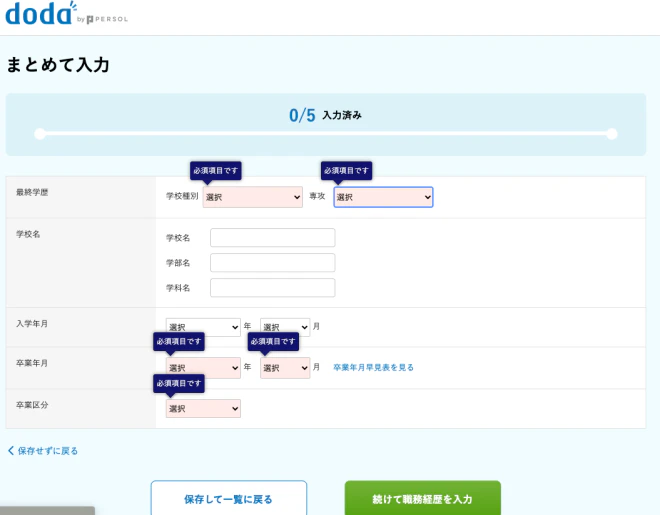Open the 専攻 dropdown
This screenshot has width=660, height=515.
coord(383,197)
